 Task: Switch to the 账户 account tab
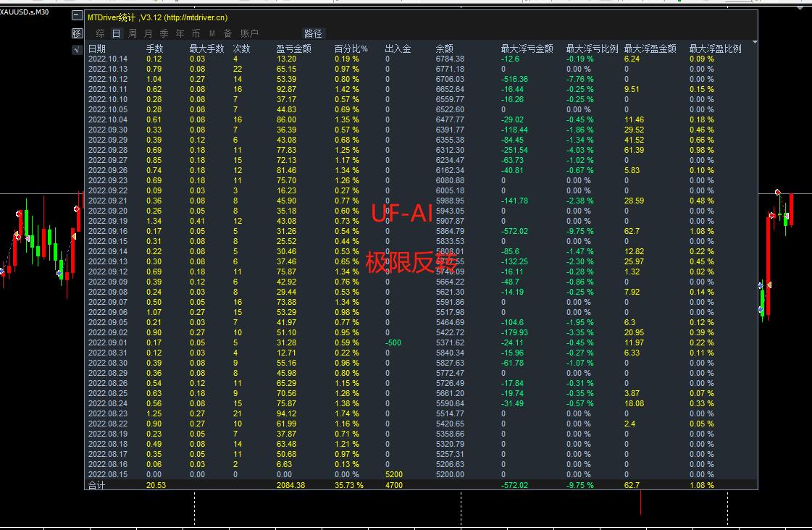tap(249, 33)
